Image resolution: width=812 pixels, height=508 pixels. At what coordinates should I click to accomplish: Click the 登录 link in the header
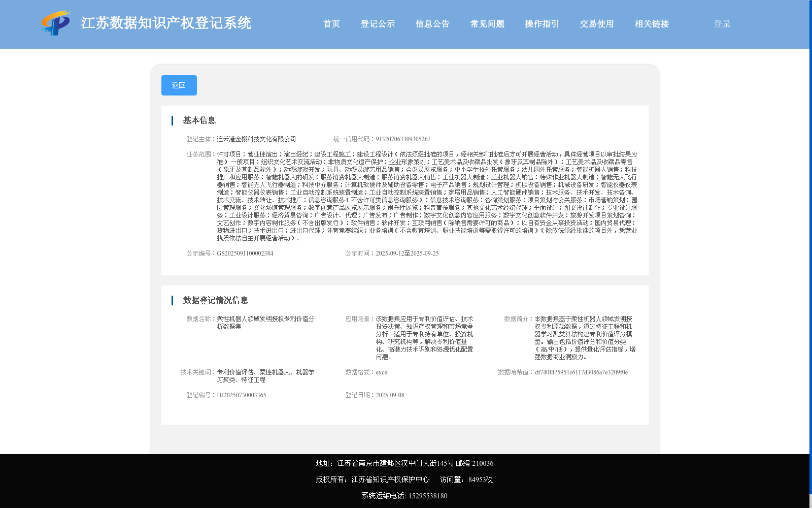click(x=722, y=24)
